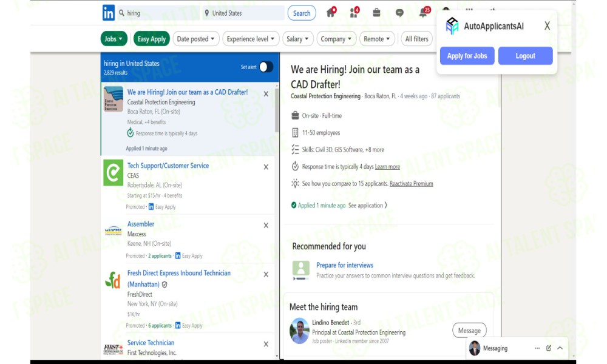
Task: Click Lindino Benedet's profile photo
Action: [x=300, y=331]
